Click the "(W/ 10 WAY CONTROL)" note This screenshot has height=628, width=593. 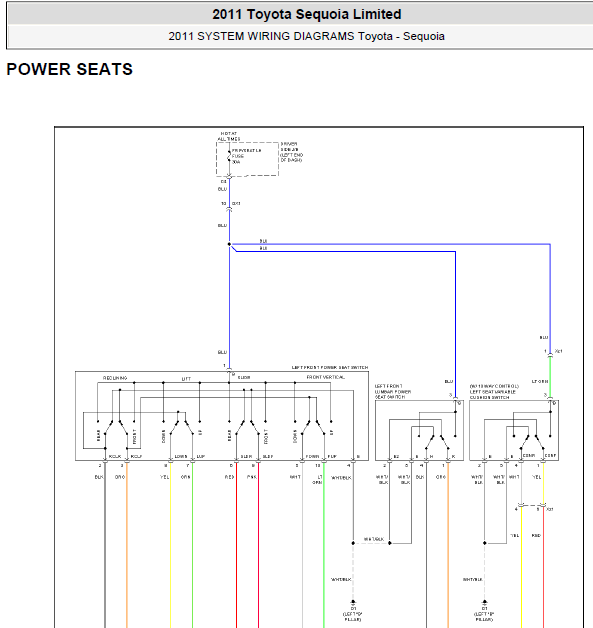tap(494, 386)
